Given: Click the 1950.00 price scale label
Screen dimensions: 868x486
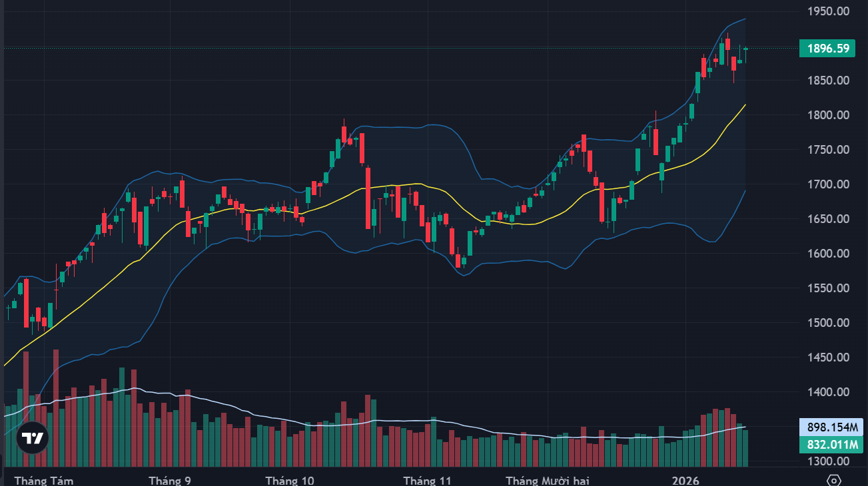Looking at the screenshot, I should (828, 11).
